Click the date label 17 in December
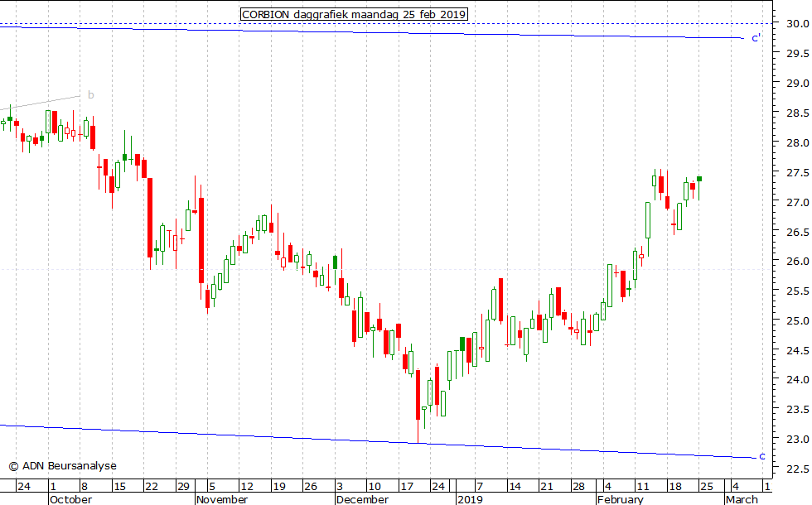 407,487
